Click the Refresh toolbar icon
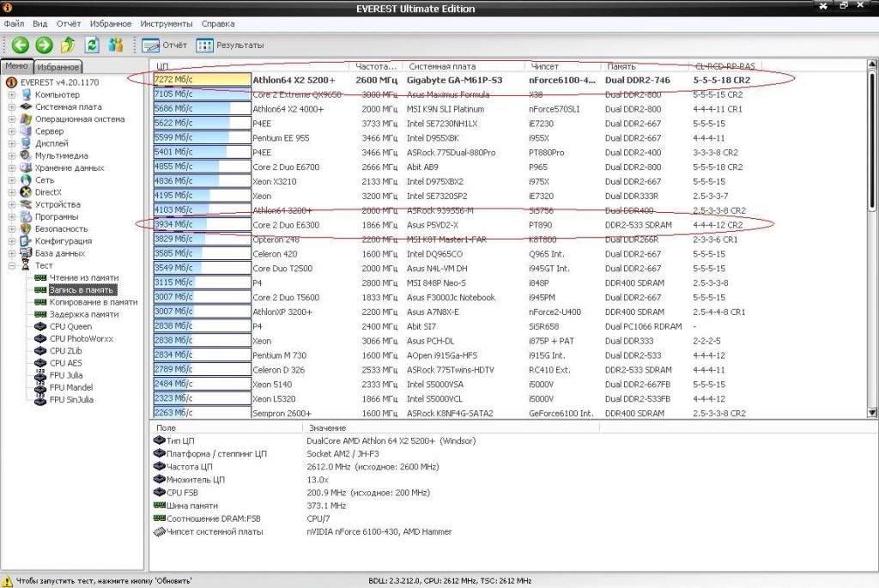The image size is (879, 588). tap(92, 45)
